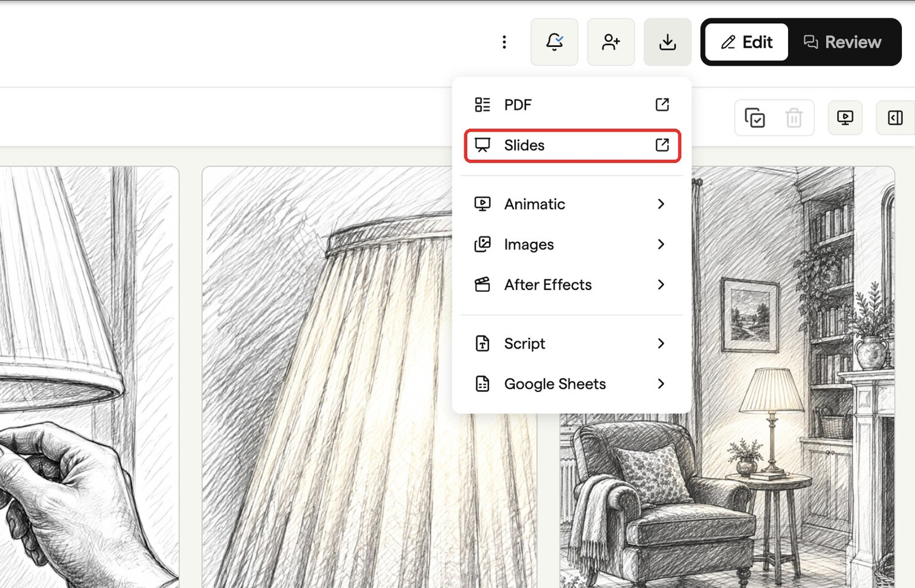Expand the Images chevron arrow
This screenshot has height=588, width=915.
click(661, 244)
